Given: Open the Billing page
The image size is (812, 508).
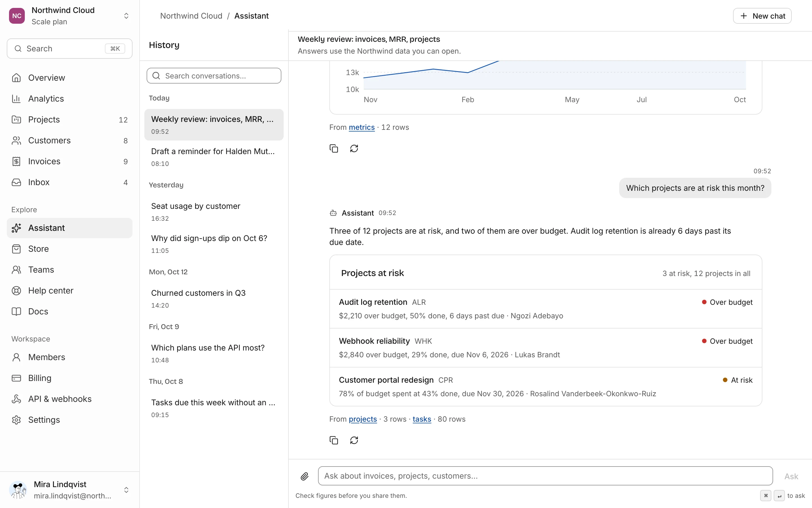Looking at the screenshot, I should pyautogui.click(x=69, y=378).
